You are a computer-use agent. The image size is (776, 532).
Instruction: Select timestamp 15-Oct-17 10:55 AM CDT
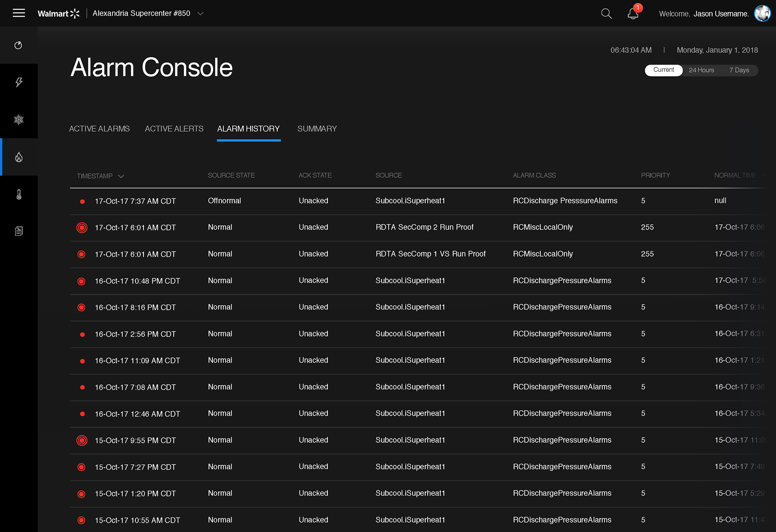pyautogui.click(x=137, y=520)
